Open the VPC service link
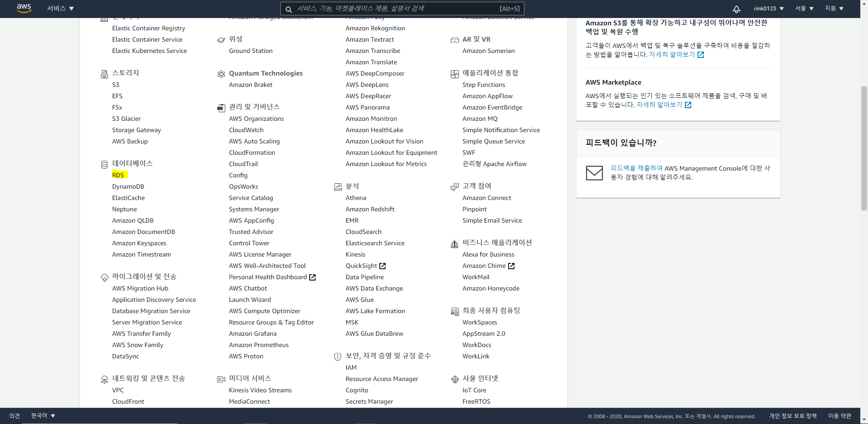This screenshot has width=868, height=424. pos(118,390)
